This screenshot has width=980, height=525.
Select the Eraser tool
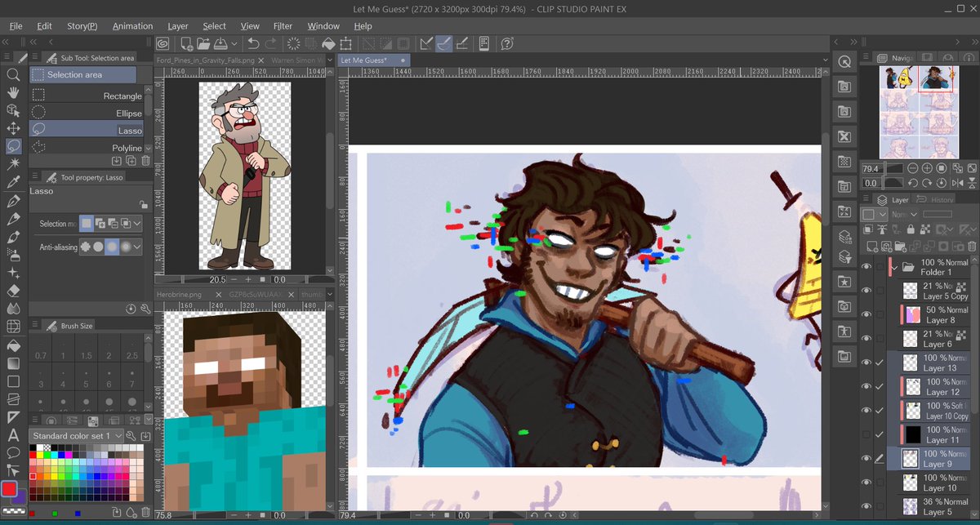[13, 290]
